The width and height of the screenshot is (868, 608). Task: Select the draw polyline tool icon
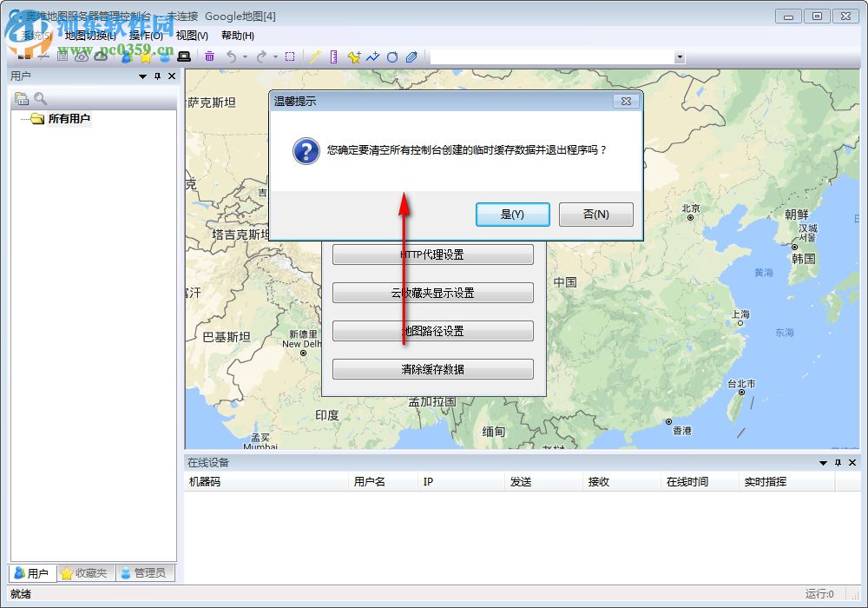(372, 56)
